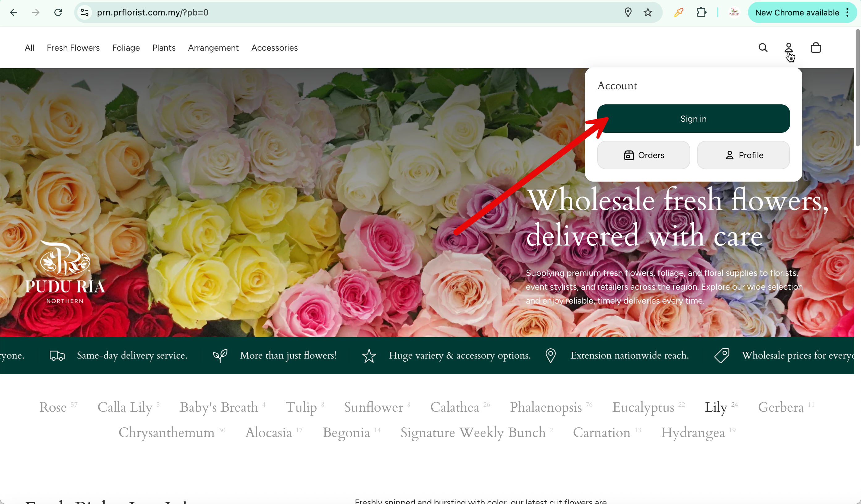Go back with browser back arrow

click(x=14, y=13)
